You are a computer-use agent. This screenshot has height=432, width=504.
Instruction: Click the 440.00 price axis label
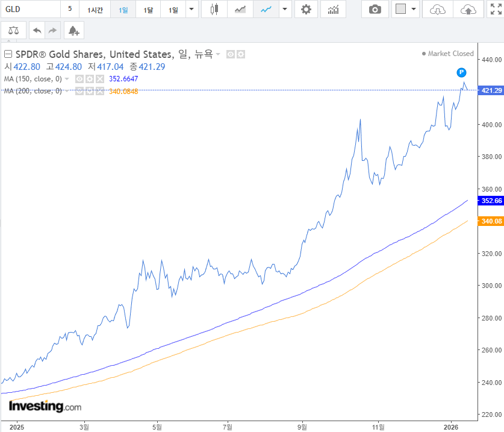[491, 60]
